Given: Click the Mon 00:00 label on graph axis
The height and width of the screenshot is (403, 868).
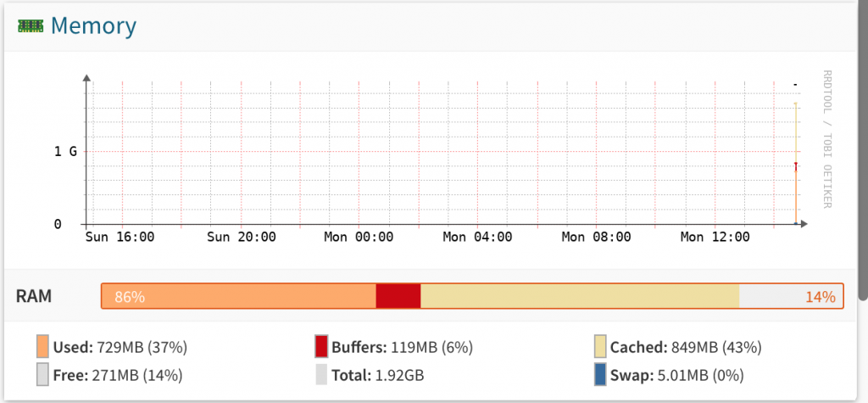Looking at the screenshot, I should (359, 238).
